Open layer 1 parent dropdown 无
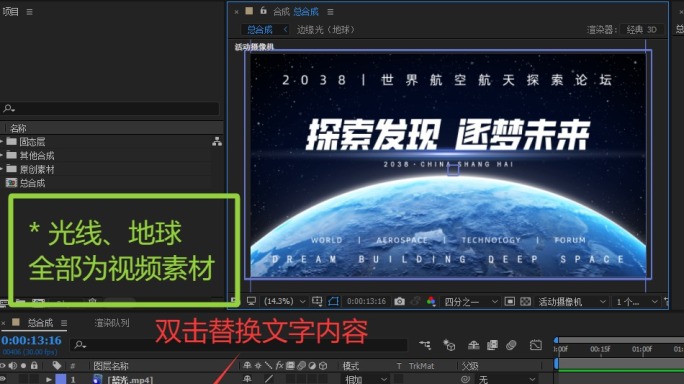684x384 pixels. pyautogui.click(x=506, y=379)
